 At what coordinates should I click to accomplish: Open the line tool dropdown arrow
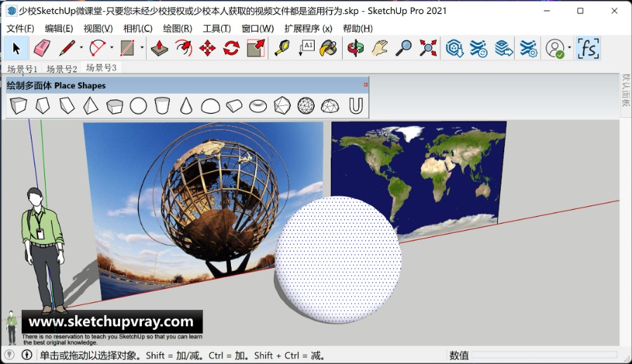click(81, 48)
